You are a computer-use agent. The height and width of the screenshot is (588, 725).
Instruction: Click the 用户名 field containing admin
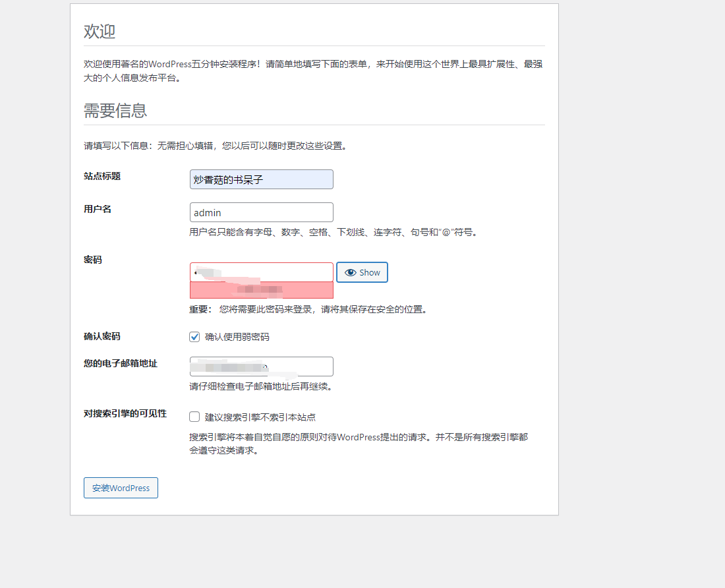coord(261,212)
